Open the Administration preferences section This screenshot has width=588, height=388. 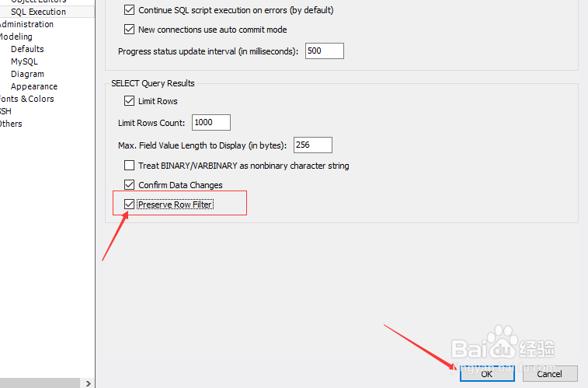point(26,24)
